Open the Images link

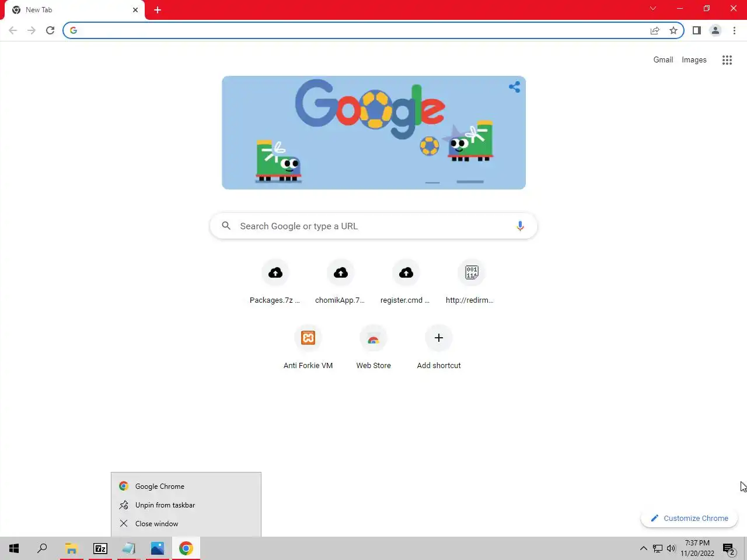click(694, 60)
